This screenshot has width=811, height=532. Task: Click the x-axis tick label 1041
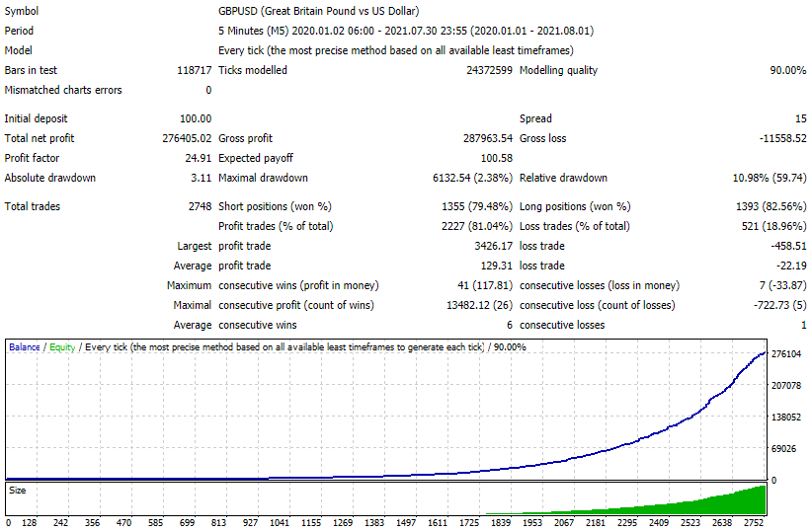(x=280, y=523)
